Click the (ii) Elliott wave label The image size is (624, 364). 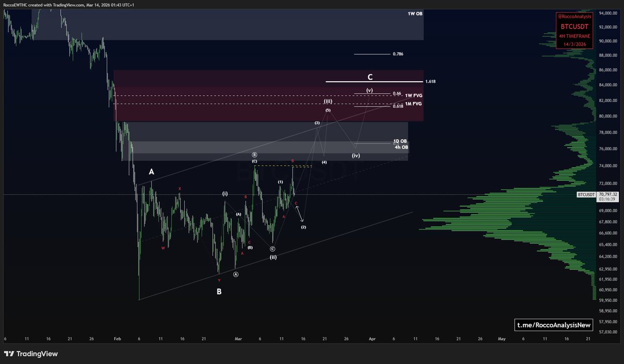pos(272,257)
